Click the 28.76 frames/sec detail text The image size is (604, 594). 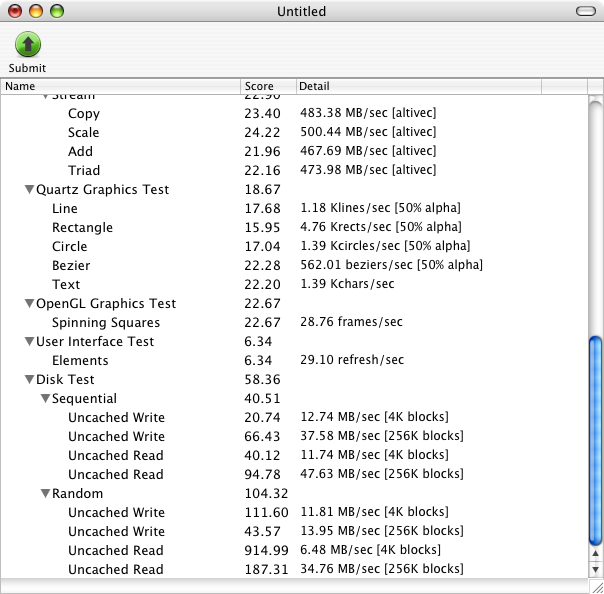coord(351,322)
